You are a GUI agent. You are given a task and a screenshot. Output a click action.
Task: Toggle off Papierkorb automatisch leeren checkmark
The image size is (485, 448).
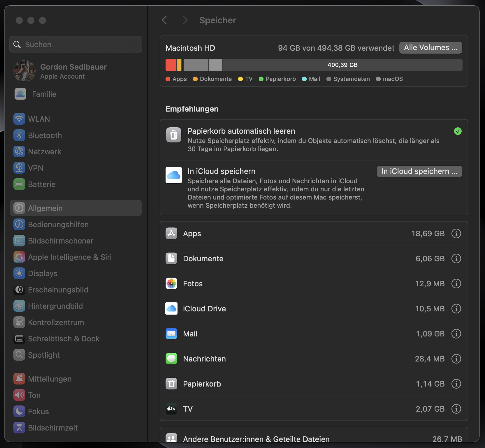coord(458,131)
